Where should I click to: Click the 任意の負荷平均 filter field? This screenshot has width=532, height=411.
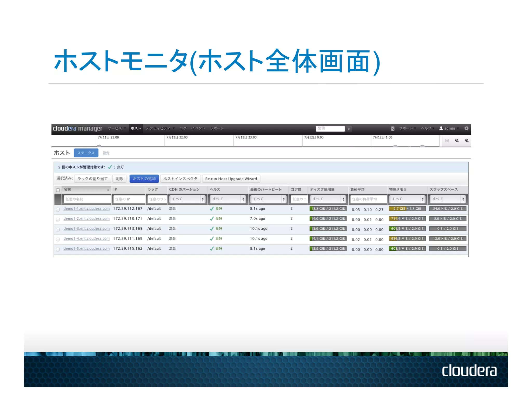click(x=368, y=199)
